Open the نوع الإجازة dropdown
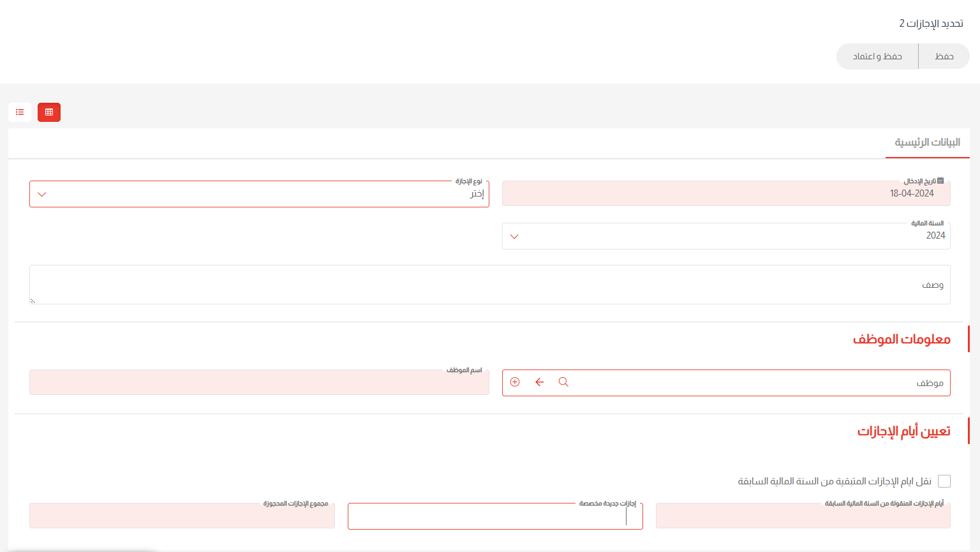Viewport: 980px width, 552px height. click(259, 194)
